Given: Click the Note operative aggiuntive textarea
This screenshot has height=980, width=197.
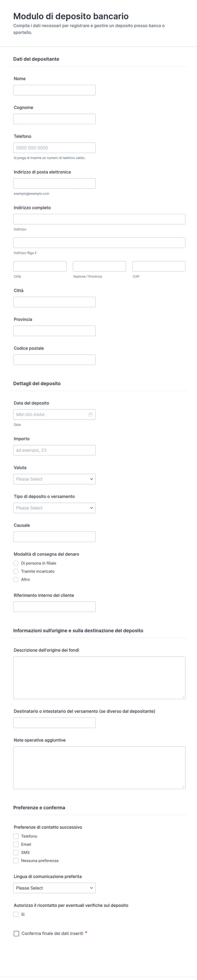Looking at the screenshot, I should pyautogui.click(x=99, y=767).
